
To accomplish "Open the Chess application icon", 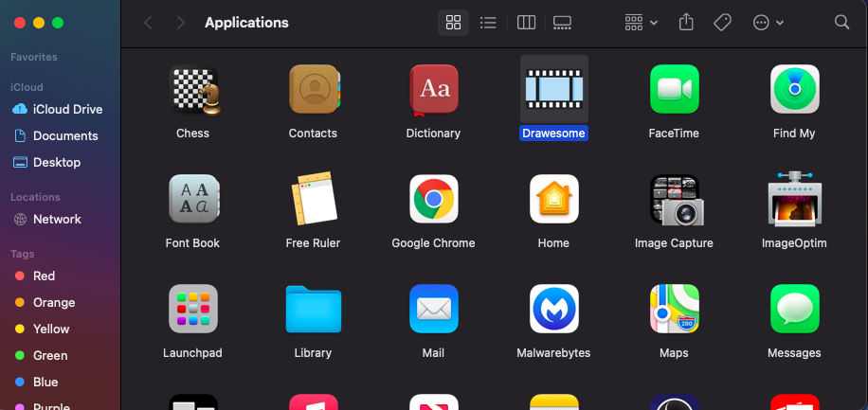I will [193, 89].
